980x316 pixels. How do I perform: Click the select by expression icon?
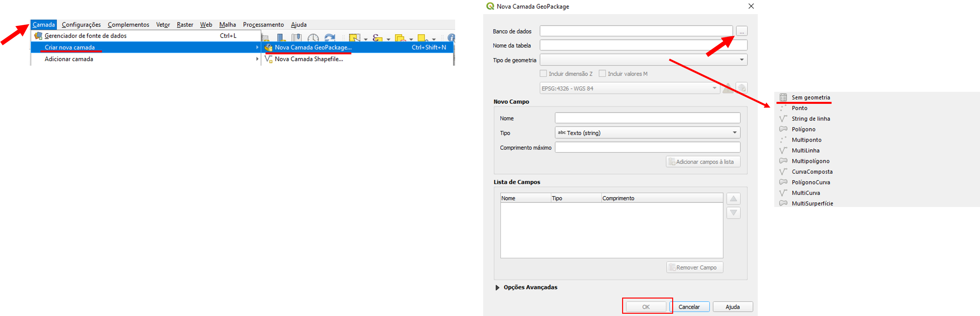click(x=377, y=38)
